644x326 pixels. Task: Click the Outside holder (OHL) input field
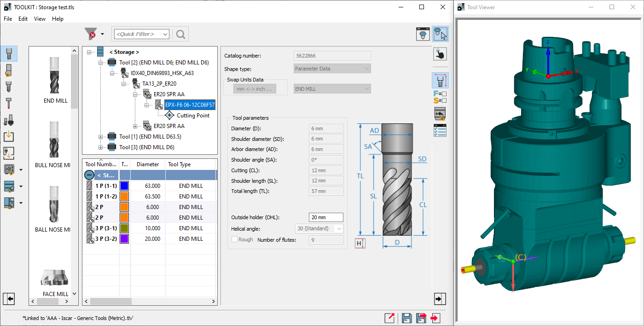point(325,217)
